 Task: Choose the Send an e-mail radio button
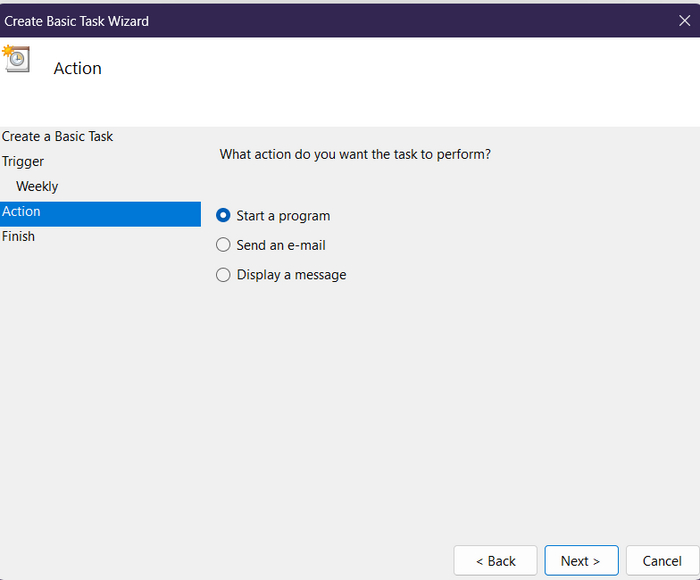click(x=223, y=245)
